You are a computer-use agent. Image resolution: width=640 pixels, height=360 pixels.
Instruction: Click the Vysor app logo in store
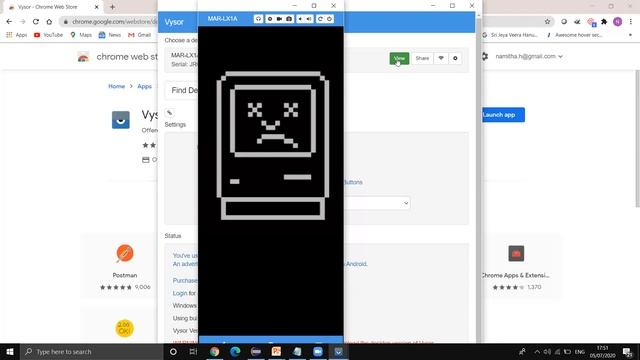(121, 120)
